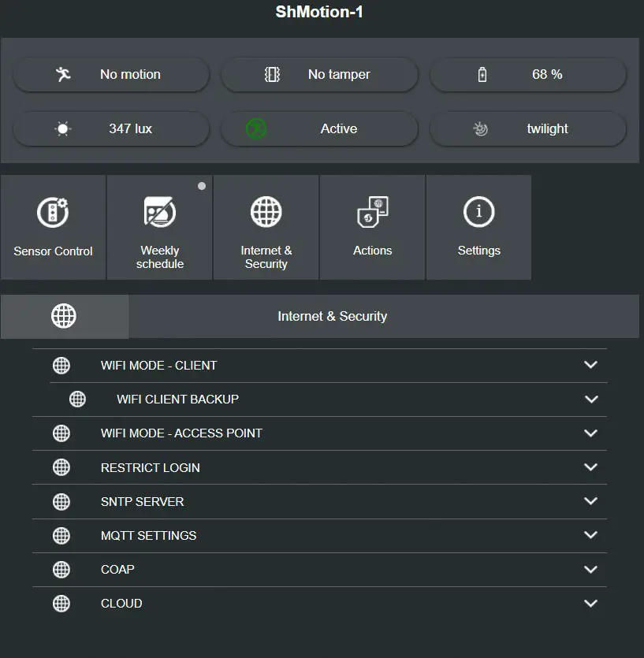Select the Sensor Control icon
This screenshot has width=644, height=658.
click(x=53, y=213)
